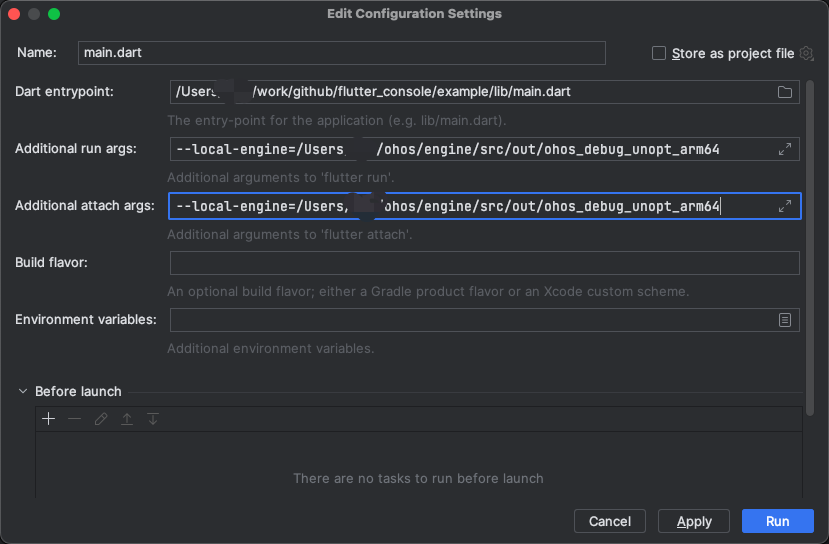Screen dimensions: 829x544
Task: Click the 'Before launch' section heading
Action: click(x=78, y=391)
